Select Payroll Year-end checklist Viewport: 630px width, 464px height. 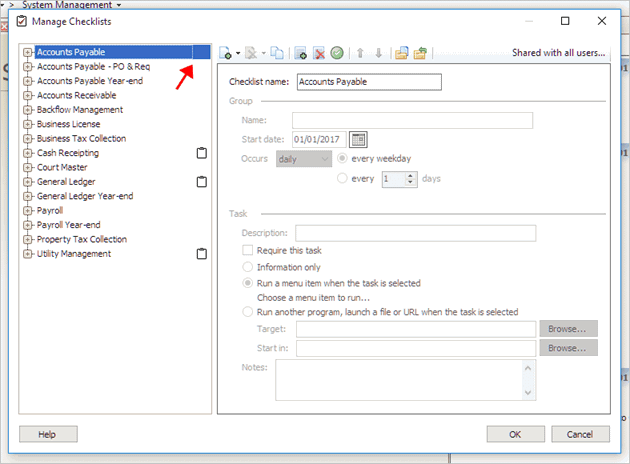(68, 225)
